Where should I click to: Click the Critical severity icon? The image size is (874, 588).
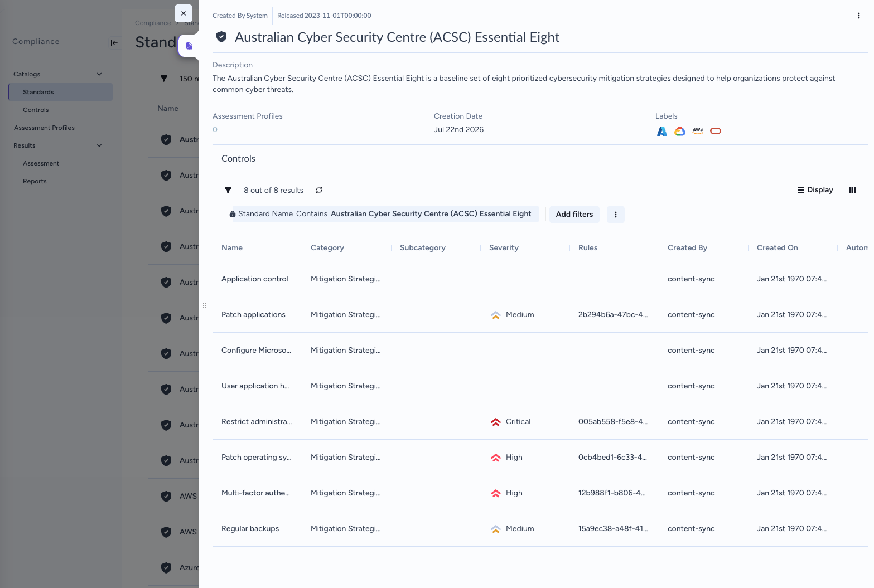pyautogui.click(x=495, y=422)
